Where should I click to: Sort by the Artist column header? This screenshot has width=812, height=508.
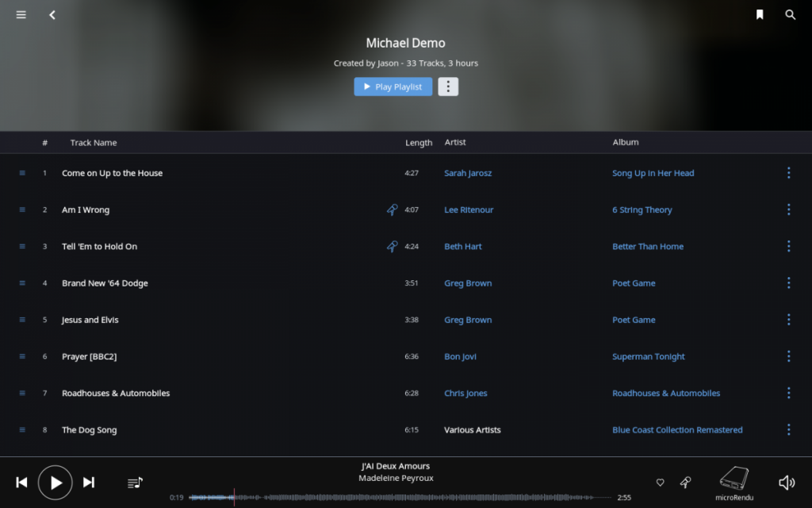(x=454, y=142)
